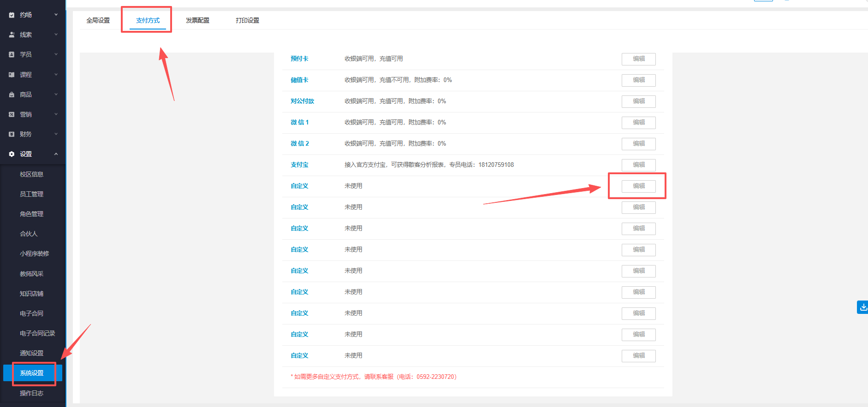
Task: Switch to the 打印设置 tab
Action: [247, 20]
